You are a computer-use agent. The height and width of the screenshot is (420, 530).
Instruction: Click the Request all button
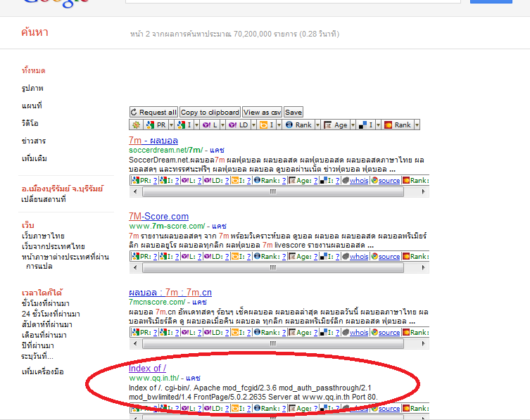click(154, 112)
